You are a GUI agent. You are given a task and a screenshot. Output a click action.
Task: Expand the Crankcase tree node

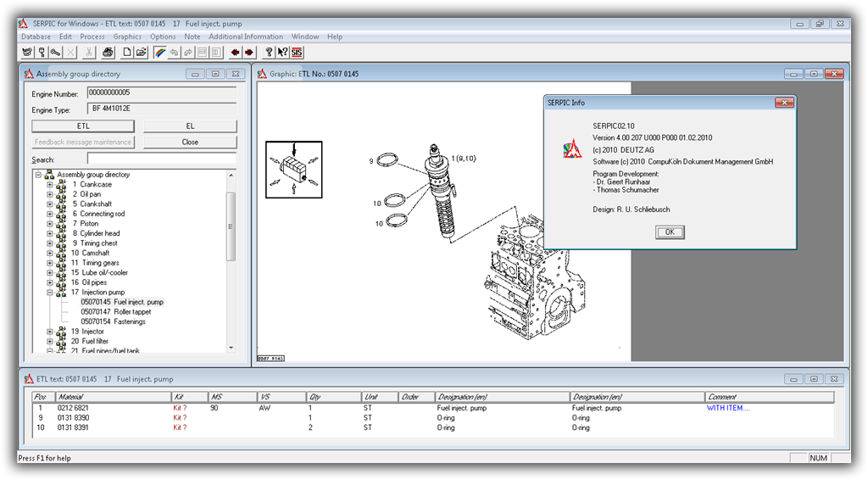pyautogui.click(x=50, y=184)
